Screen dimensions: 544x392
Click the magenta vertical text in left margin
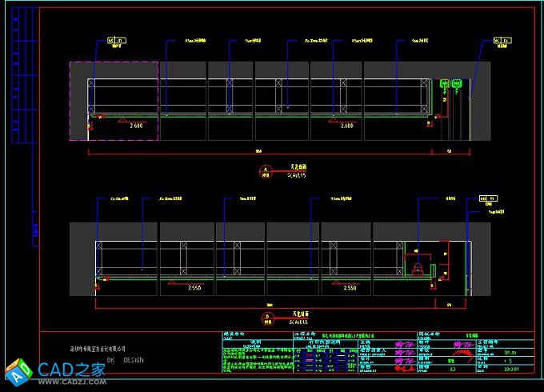click(x=34, y=232)
